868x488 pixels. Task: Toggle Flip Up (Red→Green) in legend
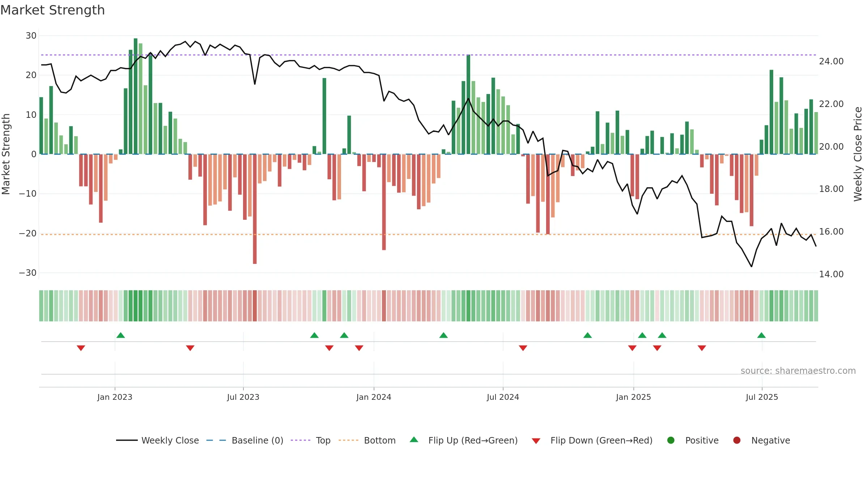464,440
